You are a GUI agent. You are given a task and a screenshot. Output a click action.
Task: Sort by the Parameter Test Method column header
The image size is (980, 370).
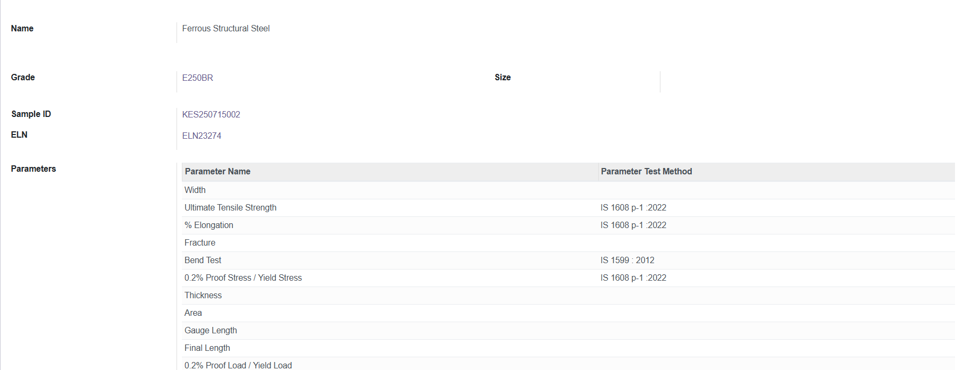pos(646,172)
